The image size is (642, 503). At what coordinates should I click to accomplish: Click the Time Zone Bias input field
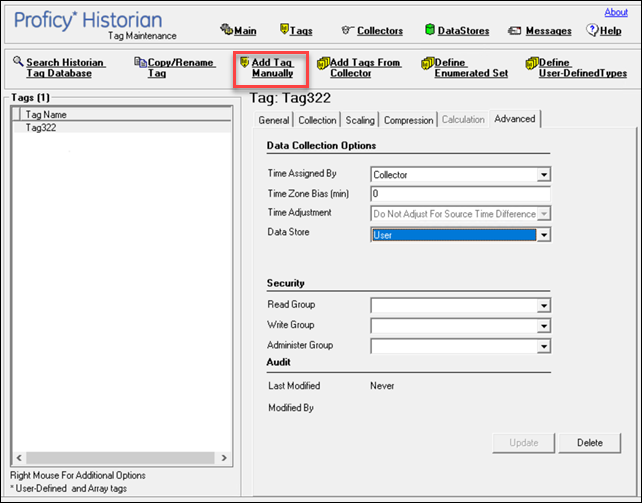(460, 194)
